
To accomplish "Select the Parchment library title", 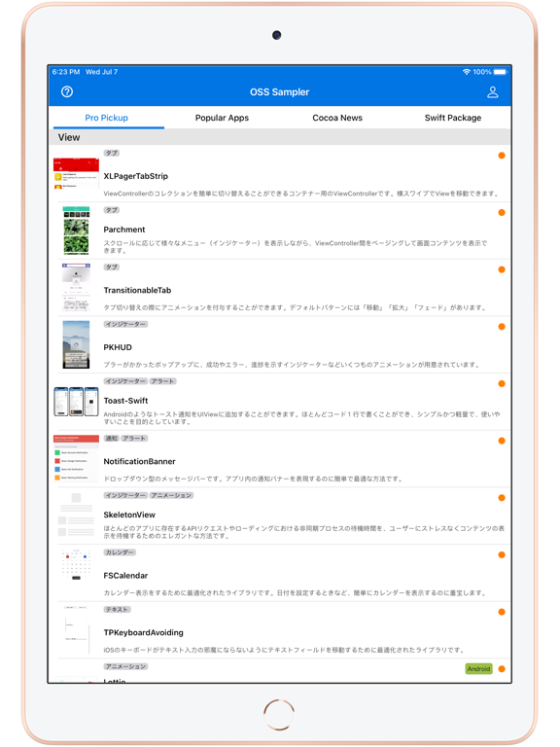I will pos(124,230).
